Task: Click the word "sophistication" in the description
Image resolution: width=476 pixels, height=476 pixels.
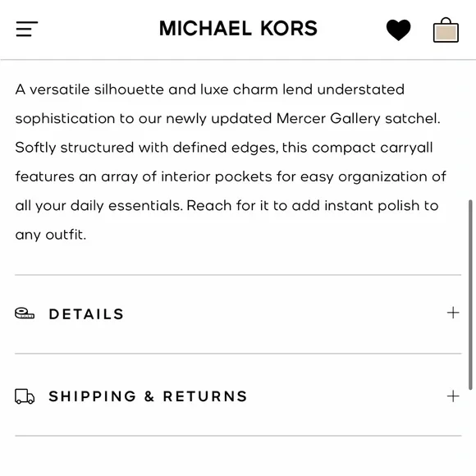Action: pyautogui.click(x=65, y=119)
